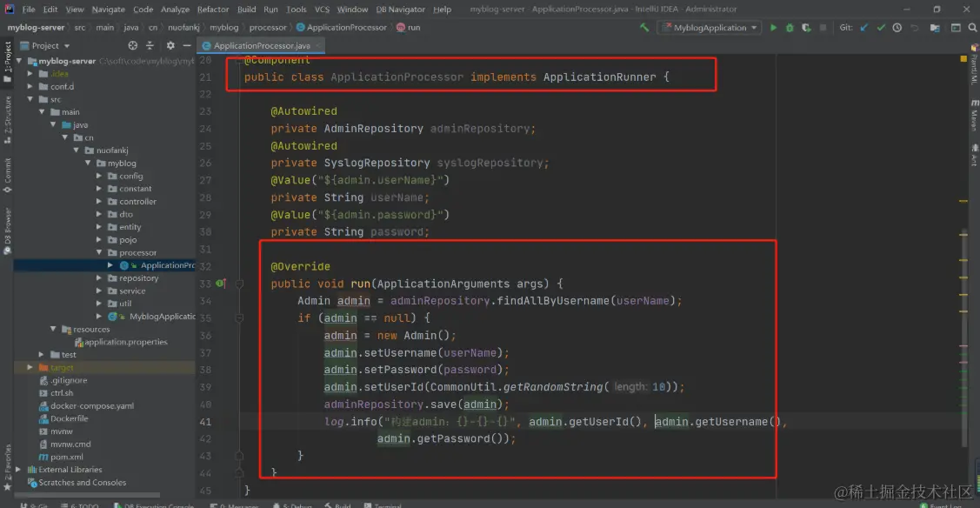
Task: Locate current file with crosshair icon
Action: tap(132, 45)
